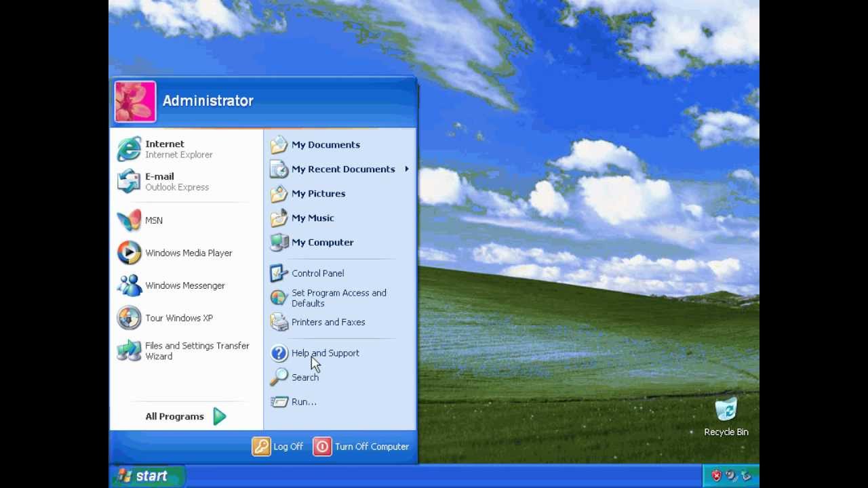This screenshot has height=488, width=868.
Task: Click the Turn Off Computer text
Action: point(372,447)
